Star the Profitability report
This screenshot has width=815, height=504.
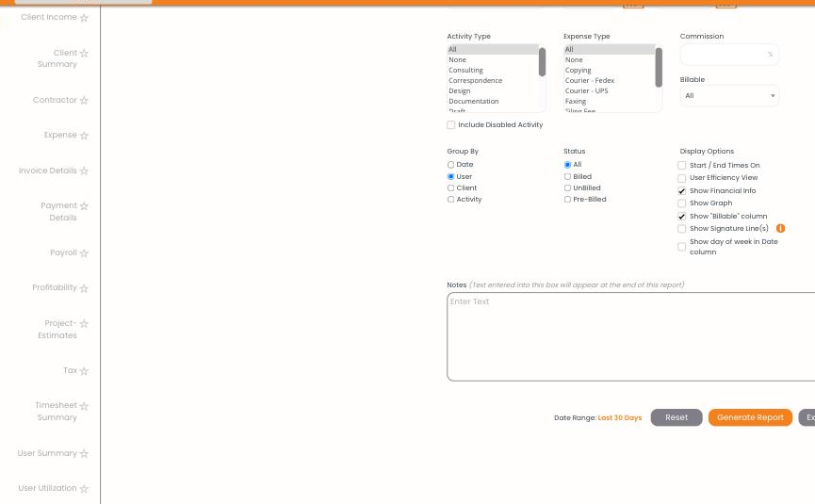[x=84, y=288]
